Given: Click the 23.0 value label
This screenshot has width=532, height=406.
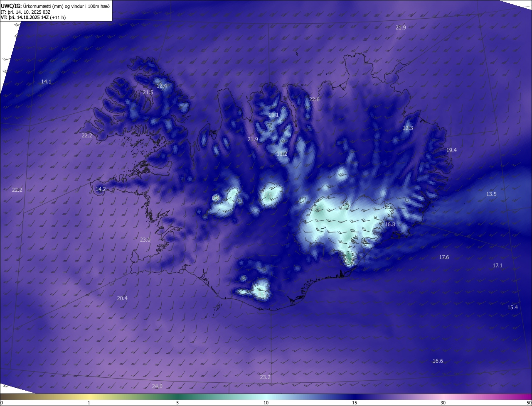Looking at the screenshot, I should (x=145, y=240).
